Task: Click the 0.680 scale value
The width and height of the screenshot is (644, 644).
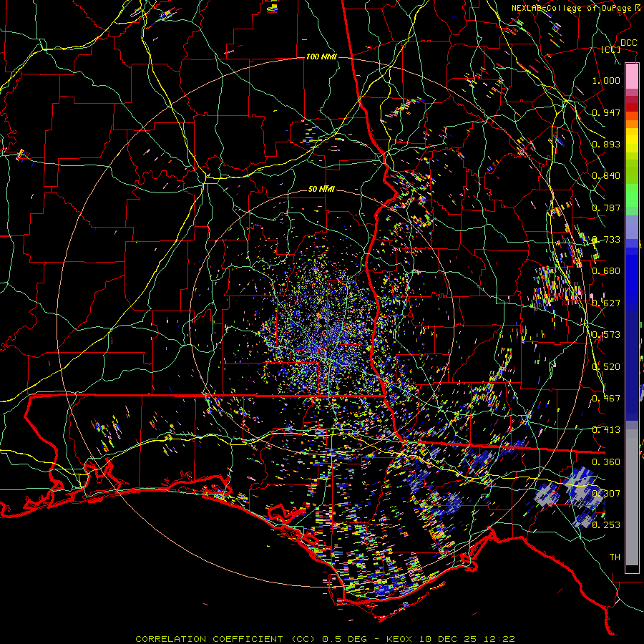Action: pos(606,271)
